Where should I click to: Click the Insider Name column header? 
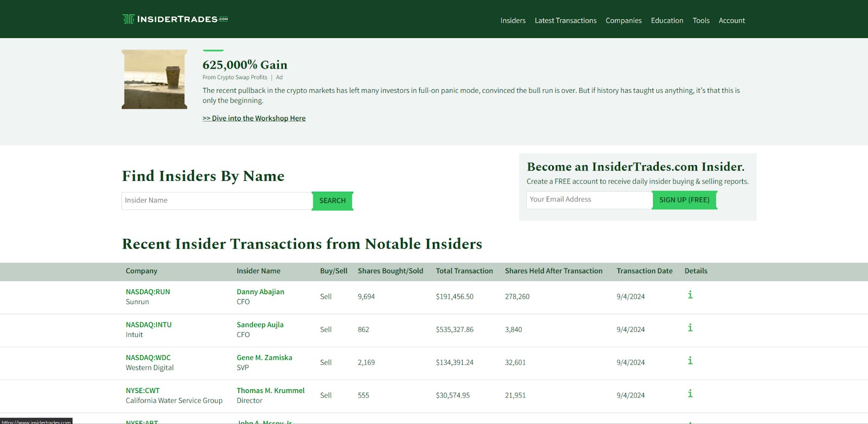pos(258,271)
